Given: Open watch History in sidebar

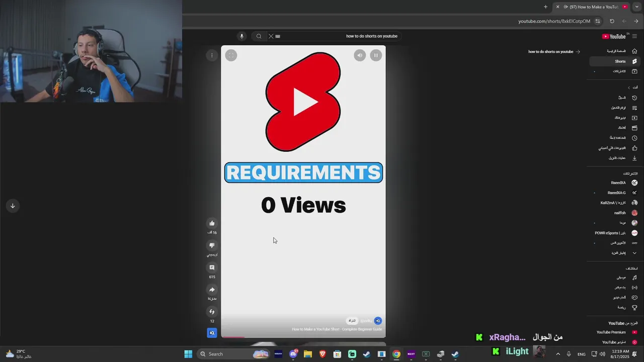Looking at the screenshot, I should 614,98.
